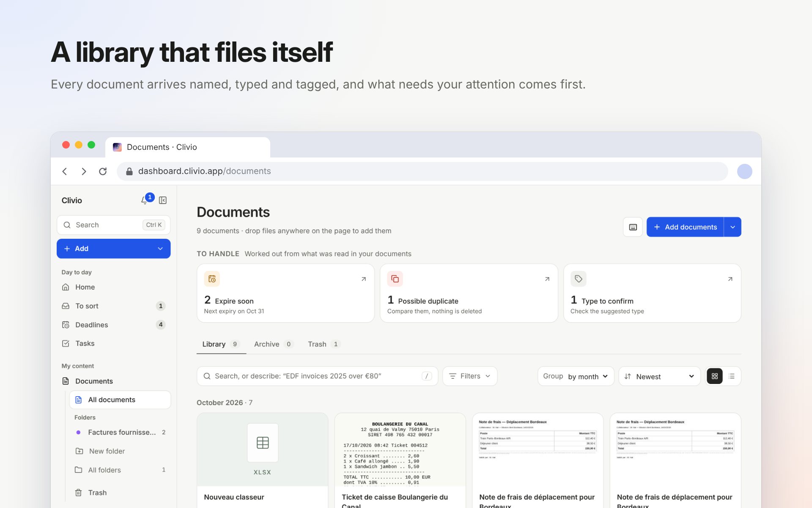Click the Expire soon calendar icon

click(x=212, y=279)
